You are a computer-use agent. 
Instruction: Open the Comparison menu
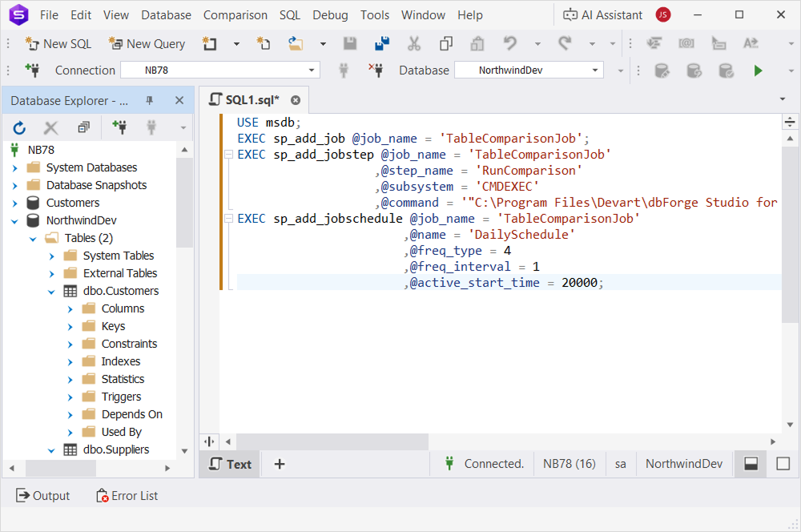[235, 14]
